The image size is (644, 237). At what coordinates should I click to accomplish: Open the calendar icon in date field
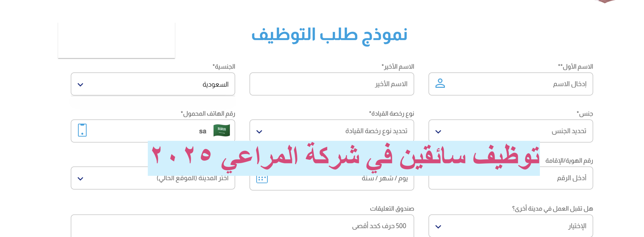[262, 179]
